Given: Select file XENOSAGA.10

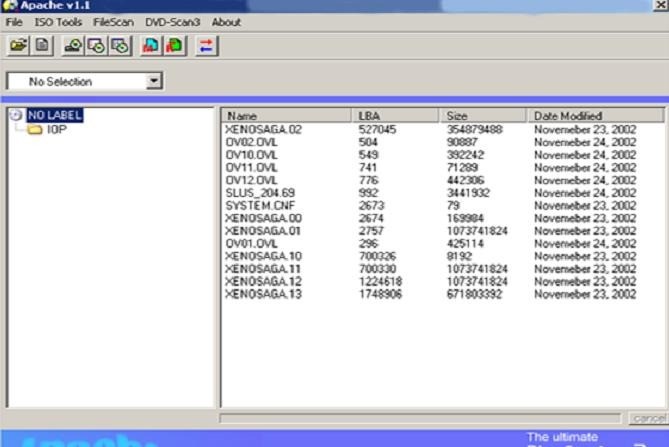Looking at the screenshot, I should click(x=263, y=256).
